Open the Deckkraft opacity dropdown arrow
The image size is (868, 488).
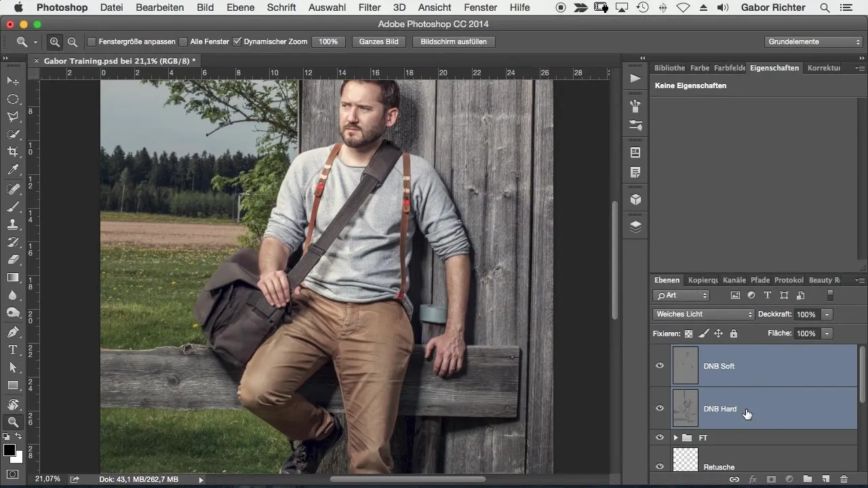(827, 314)
